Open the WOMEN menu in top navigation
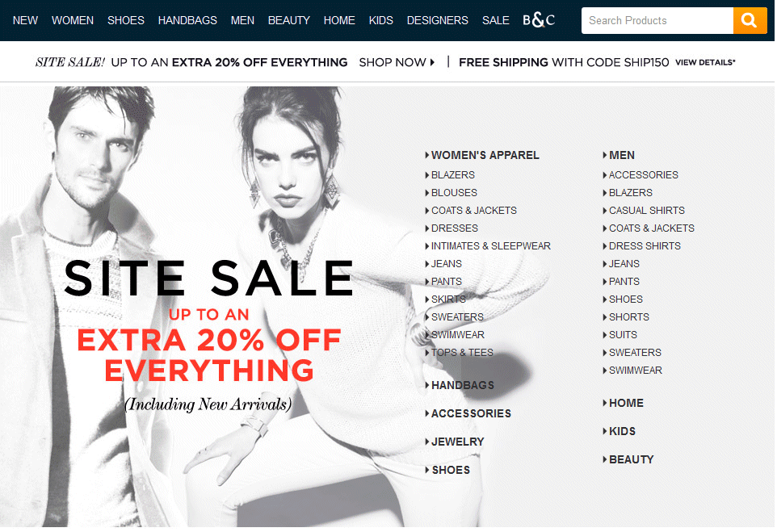 [73, 20]
